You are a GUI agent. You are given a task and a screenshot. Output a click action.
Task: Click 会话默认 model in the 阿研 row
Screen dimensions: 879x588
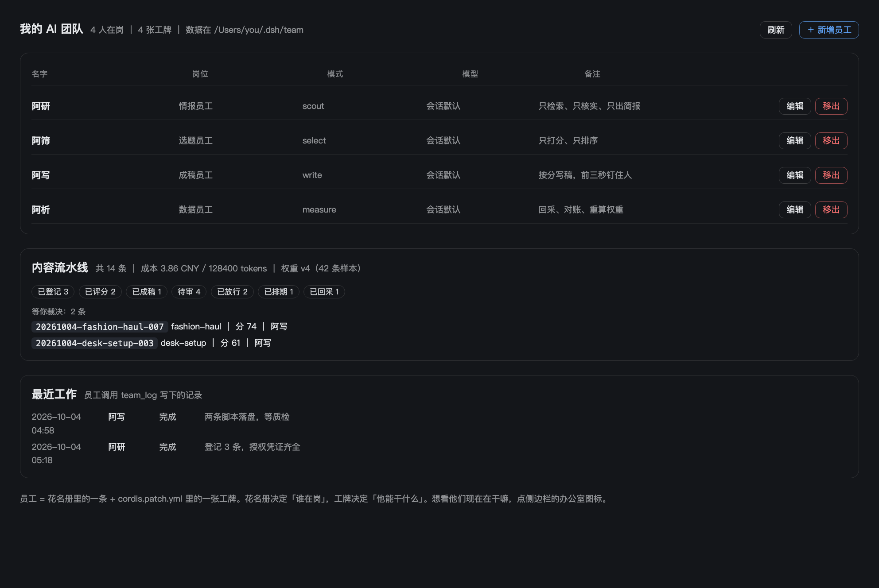click(x=443, y=106)
